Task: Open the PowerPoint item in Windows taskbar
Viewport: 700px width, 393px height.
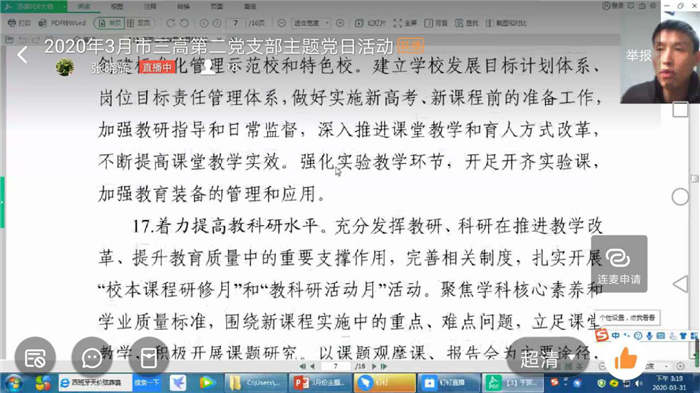Action: pos(319,383)
